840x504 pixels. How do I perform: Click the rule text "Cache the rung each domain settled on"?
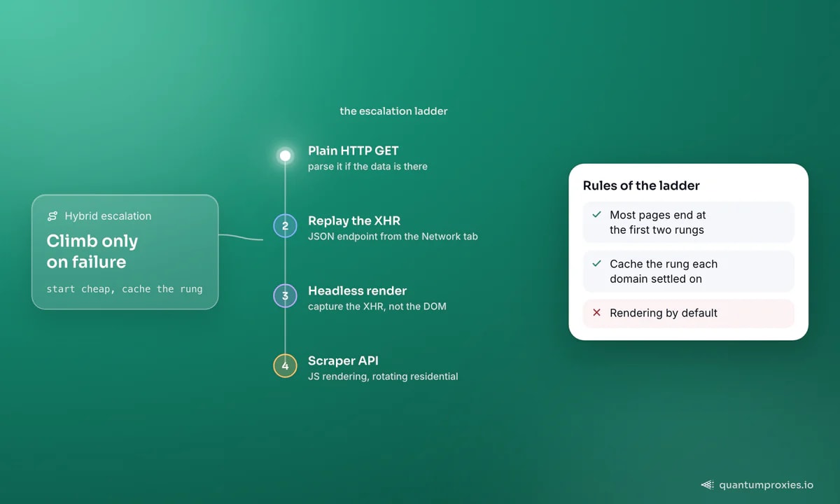(x=664, y=272)
